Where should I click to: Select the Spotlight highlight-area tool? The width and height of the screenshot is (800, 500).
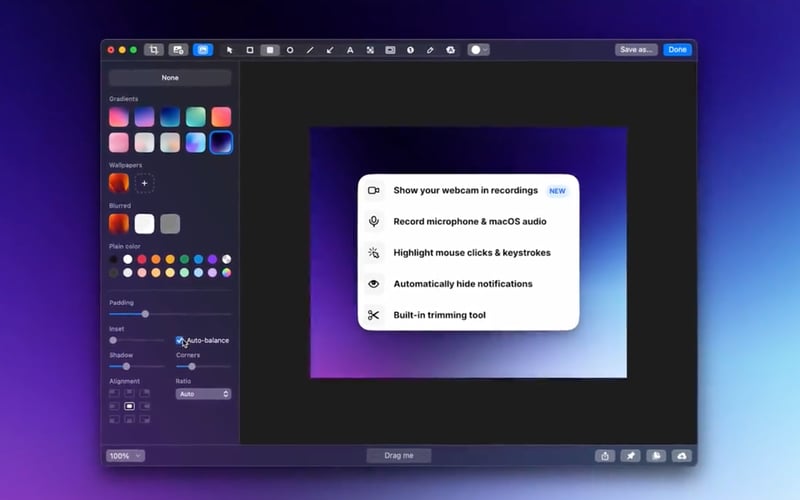(x=390, y=50)
